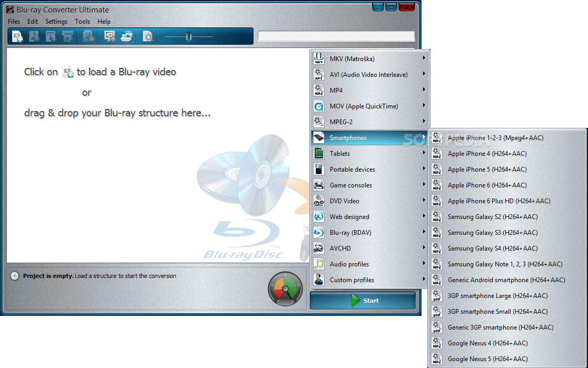Choose Google Nexus 4 (H264+AAC) profile

click(x=507, y=343)
